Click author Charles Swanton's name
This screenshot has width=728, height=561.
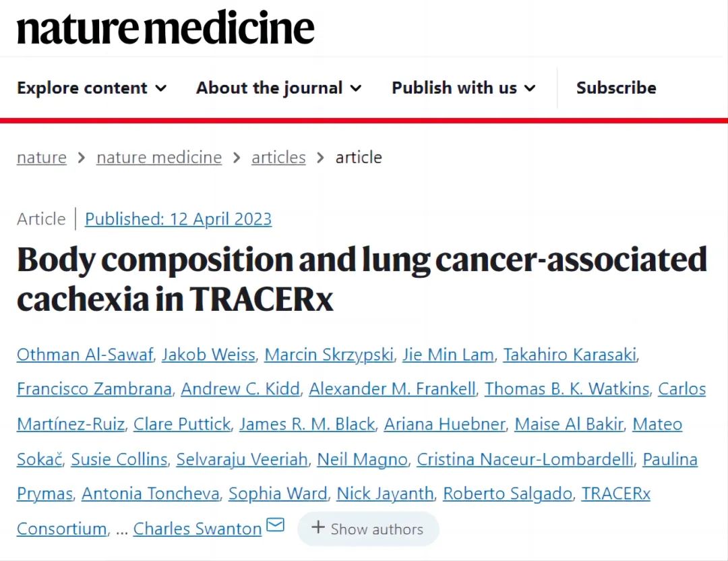[x=197, y=529]
